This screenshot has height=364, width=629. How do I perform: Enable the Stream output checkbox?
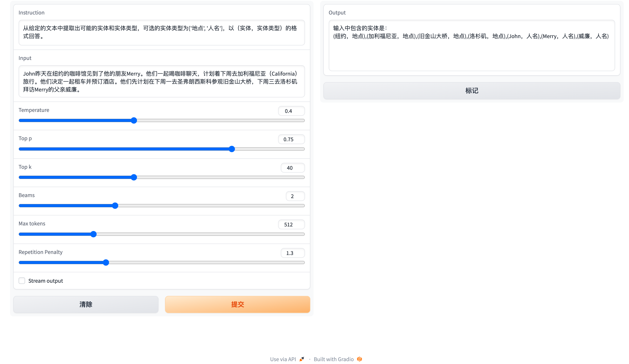22,281
